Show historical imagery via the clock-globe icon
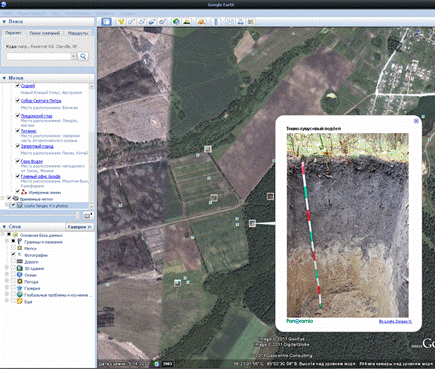This screenshot has width=435, height=369. [176, 22]
